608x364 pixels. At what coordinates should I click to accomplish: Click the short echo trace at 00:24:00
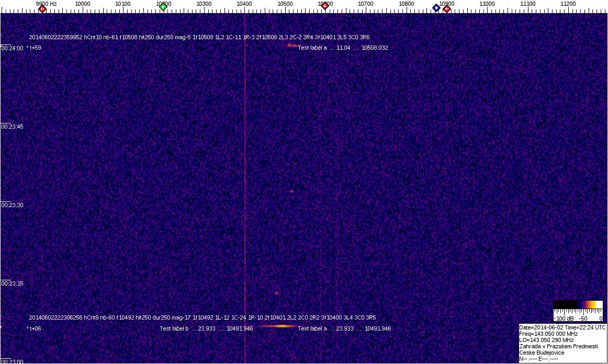coord(291,45)
